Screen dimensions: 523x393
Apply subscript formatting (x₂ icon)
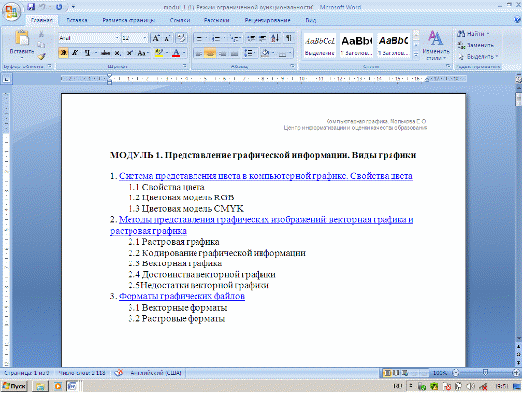pyautogui.click(x=117, y=53)
